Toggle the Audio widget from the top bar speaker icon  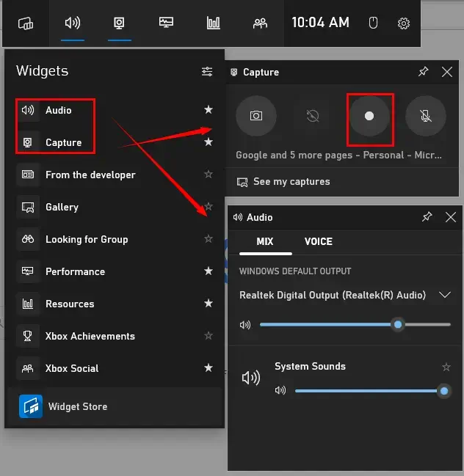[x=73, y=23]
